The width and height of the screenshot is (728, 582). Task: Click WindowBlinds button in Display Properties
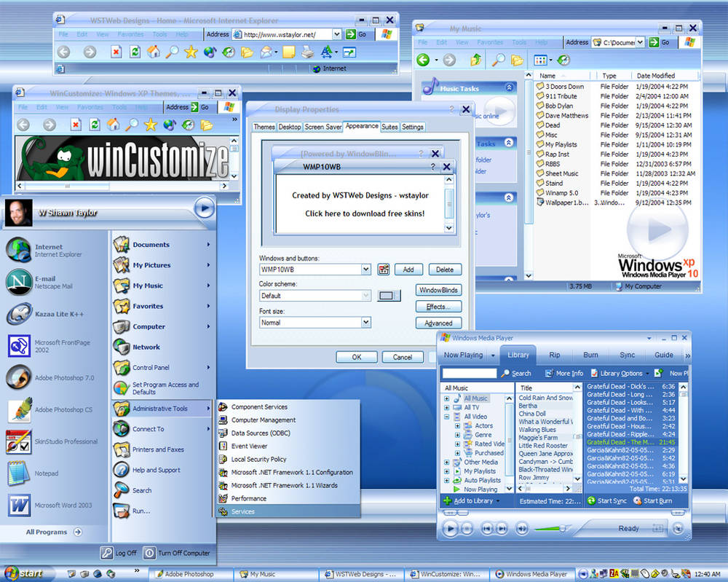tap(438, 291)
